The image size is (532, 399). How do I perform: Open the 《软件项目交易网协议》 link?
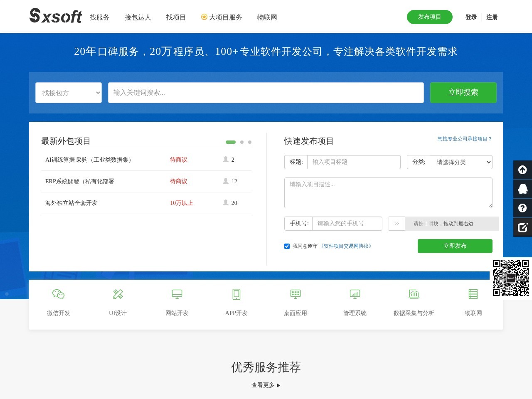[x=346, y=246]
